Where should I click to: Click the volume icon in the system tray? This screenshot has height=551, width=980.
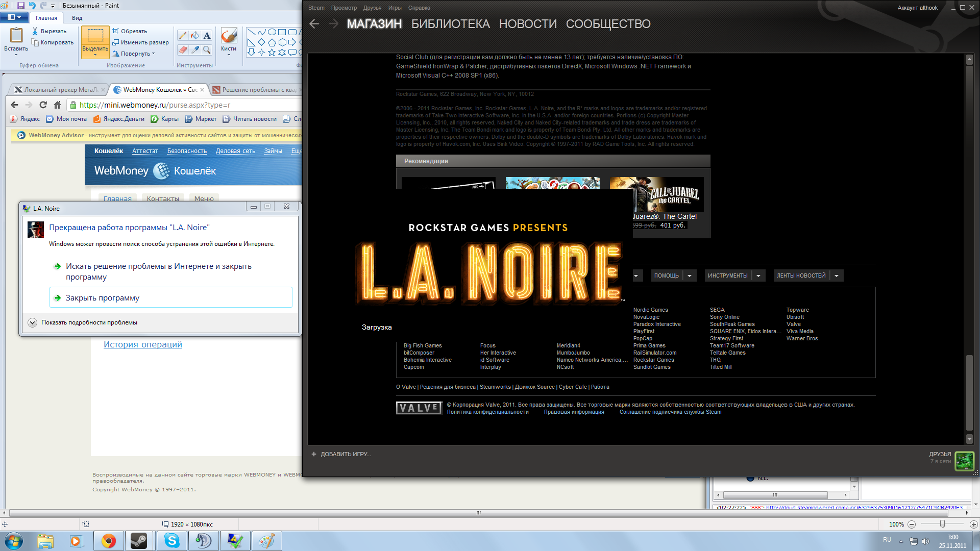pos(926,541)
